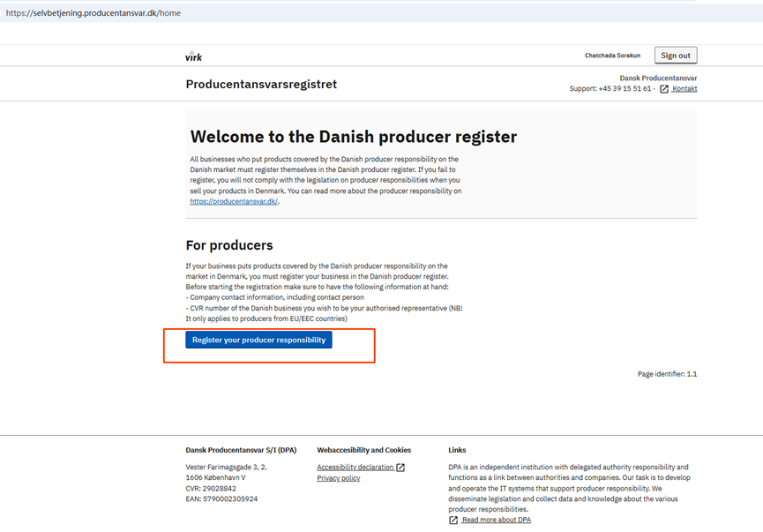
Task: Click Register your producer responsibility button
Action: coord(258,340)
